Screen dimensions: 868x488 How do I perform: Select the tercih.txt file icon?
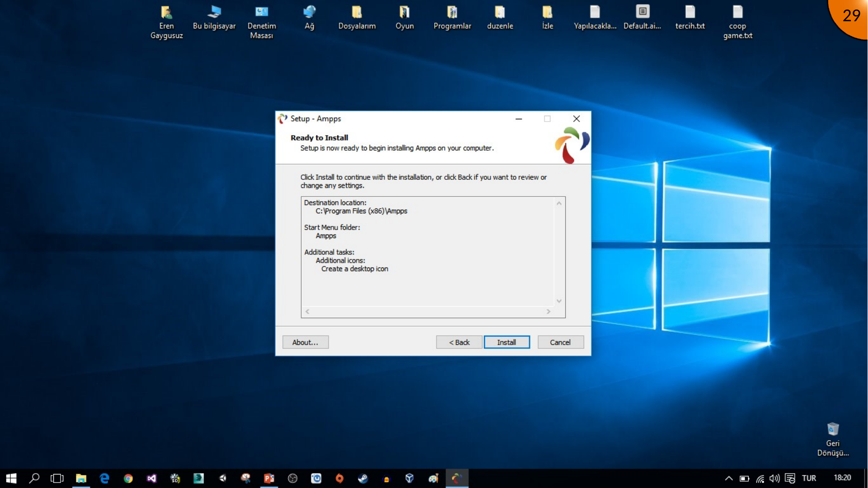coord(690,18)
